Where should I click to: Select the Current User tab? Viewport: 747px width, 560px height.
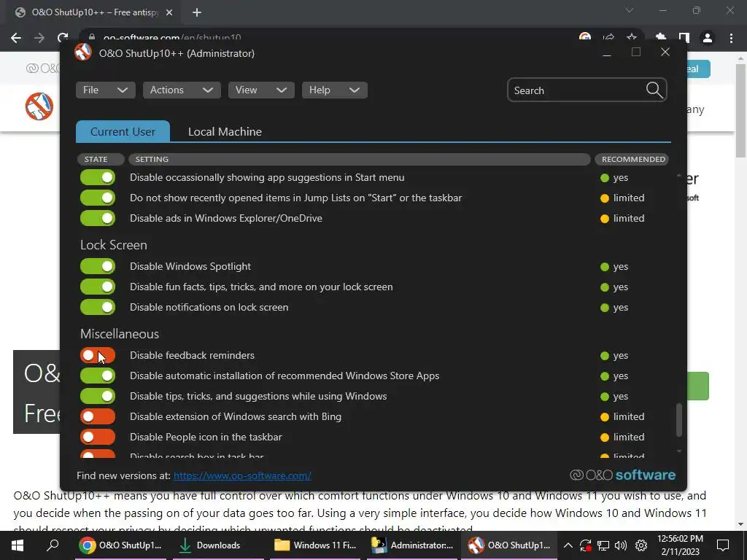123,131
